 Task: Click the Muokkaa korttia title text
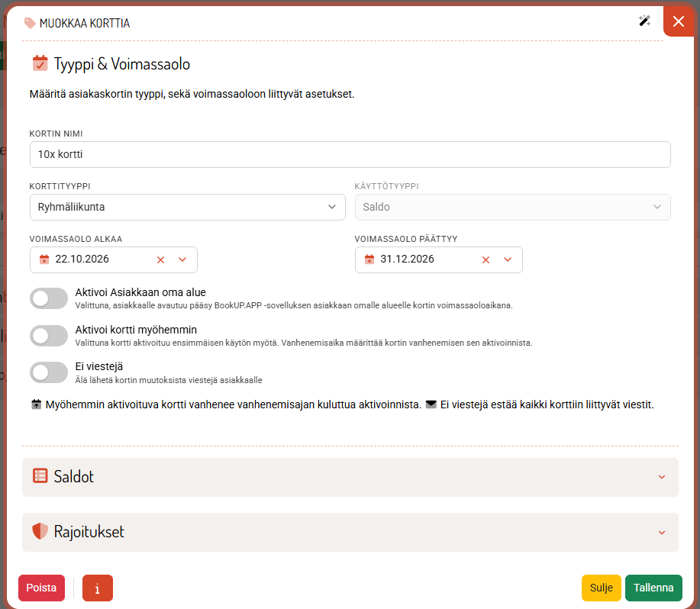click(x=85, y=23)
